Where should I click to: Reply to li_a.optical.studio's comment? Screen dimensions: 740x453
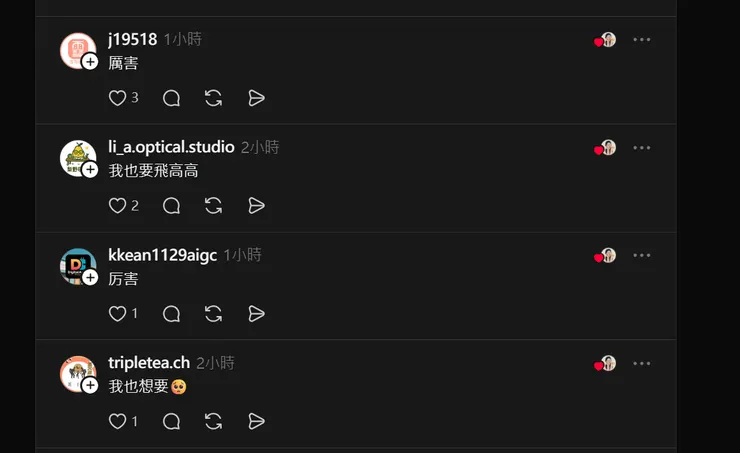[171, 206]
